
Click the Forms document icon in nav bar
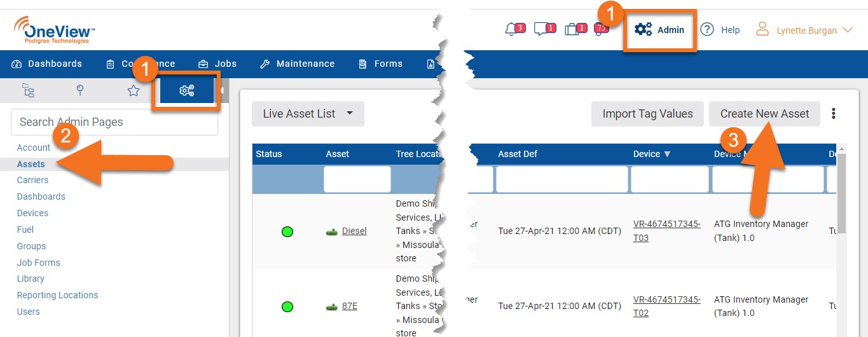[x=362, y=64]
